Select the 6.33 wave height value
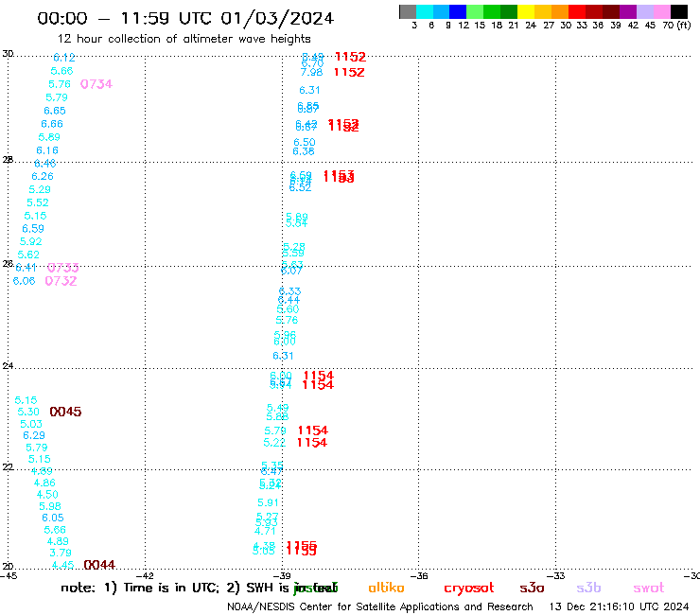Viewport: 700px width, 615px height. pyautogui.click(x=289, y=291)
